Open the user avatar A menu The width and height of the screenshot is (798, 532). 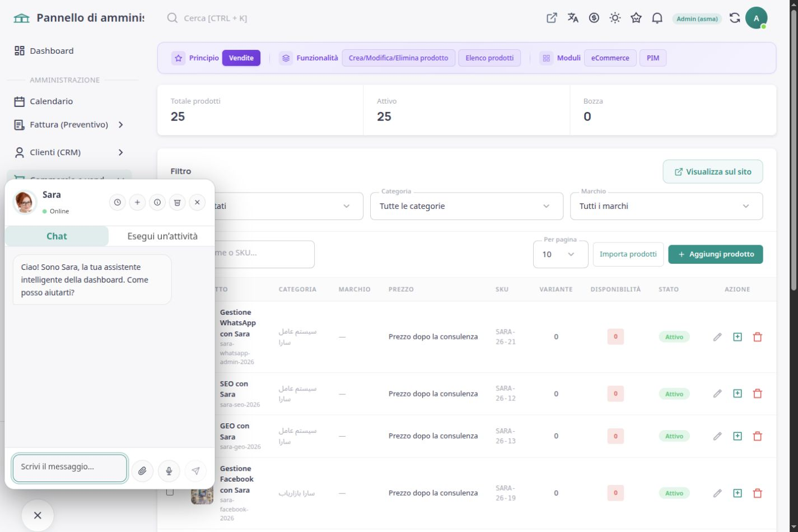click(756, 18)
